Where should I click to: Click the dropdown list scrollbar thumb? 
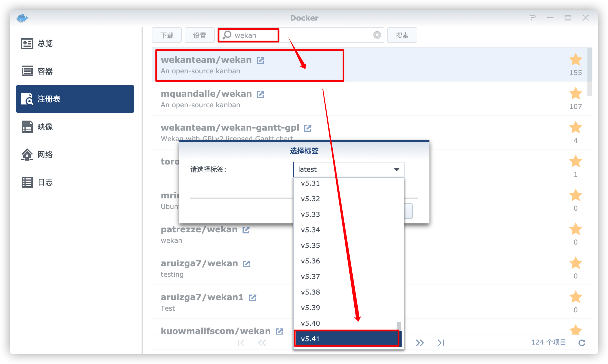(x=399, y=326)
